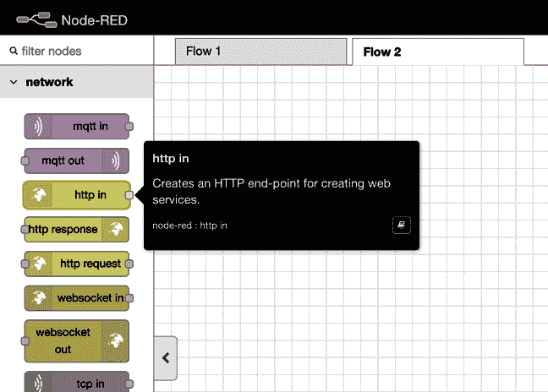Click the websocket in node globe icon
The height and width of the screenshot is (392, 548).
(x=38, y=298)
